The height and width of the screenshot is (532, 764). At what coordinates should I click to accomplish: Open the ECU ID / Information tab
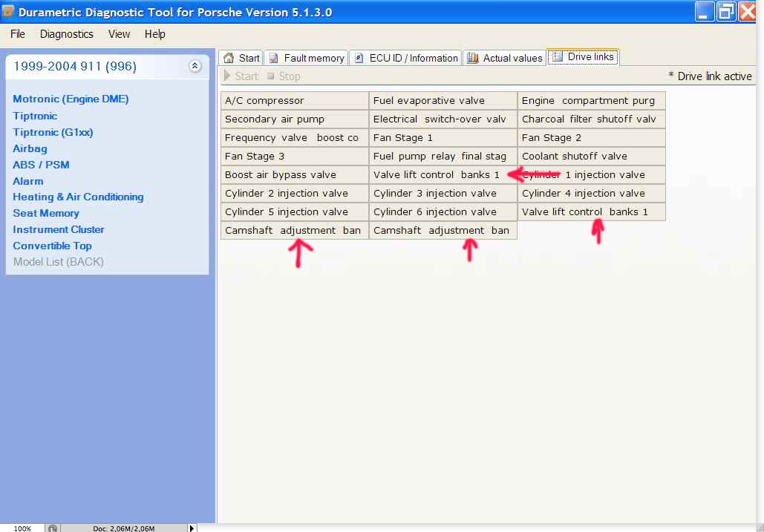tap(406, 58)
